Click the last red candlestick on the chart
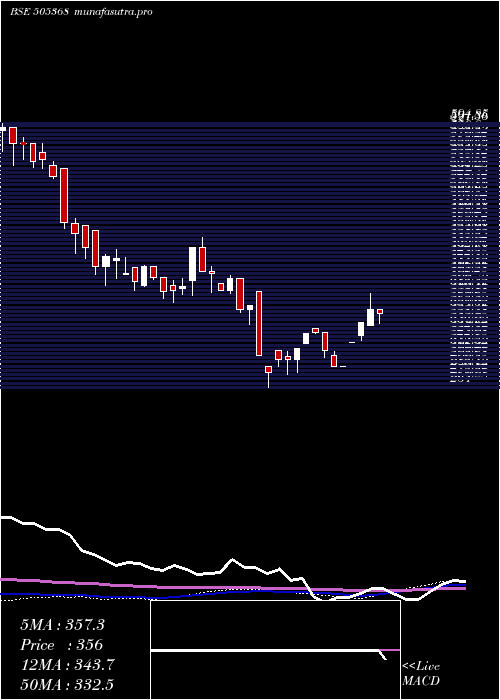The height and width of the screenshot is (700, 500). (x=380, y=311)
